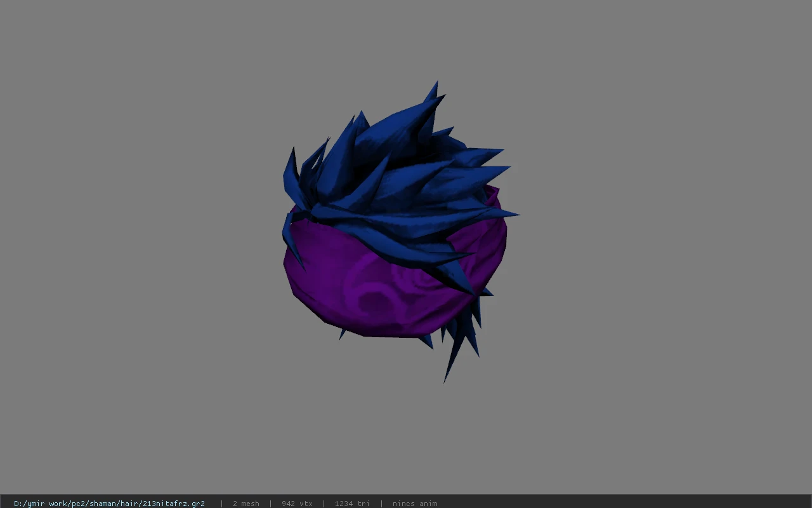The width and height of the screenshot is (812, 508).
Task: Click the 3D hair model in viewport
Action: [400, 232]
